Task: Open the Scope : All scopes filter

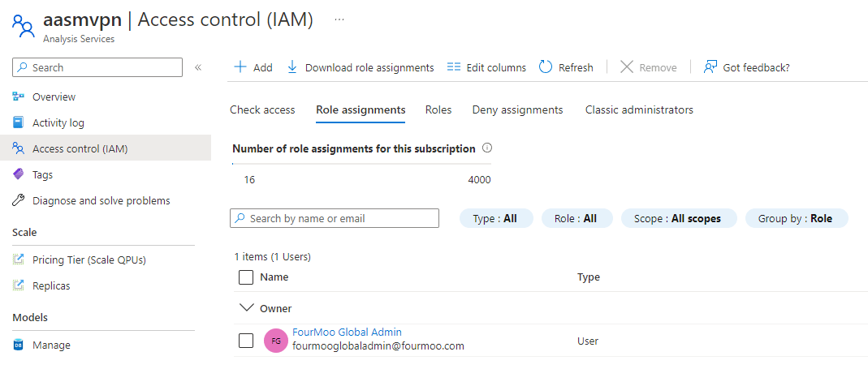Action: pos(679,218)
